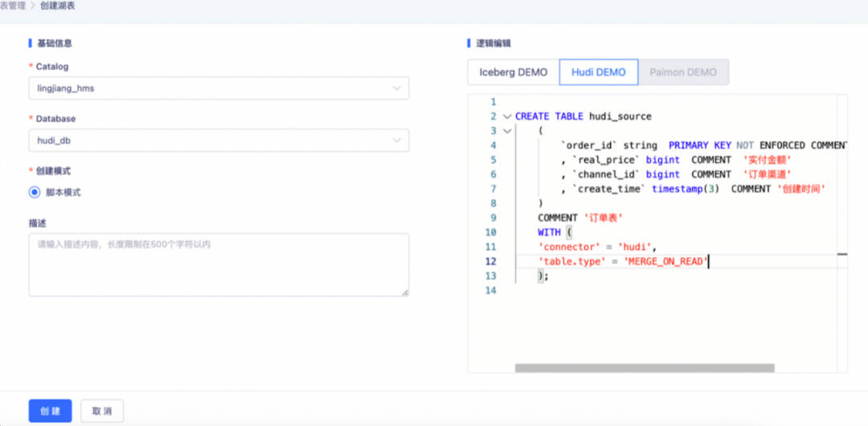
Task: Click line number 12 in editor gutter
Action: [490, 261]
